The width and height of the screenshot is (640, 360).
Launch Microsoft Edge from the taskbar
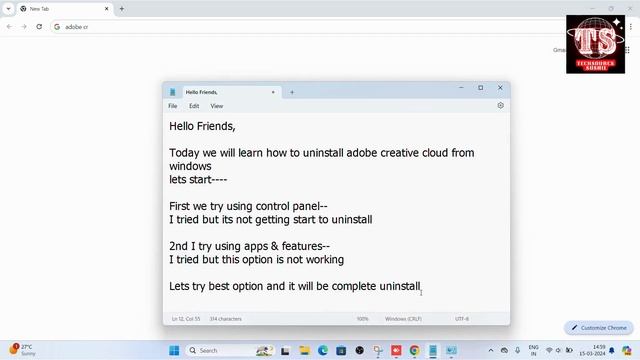323,350
